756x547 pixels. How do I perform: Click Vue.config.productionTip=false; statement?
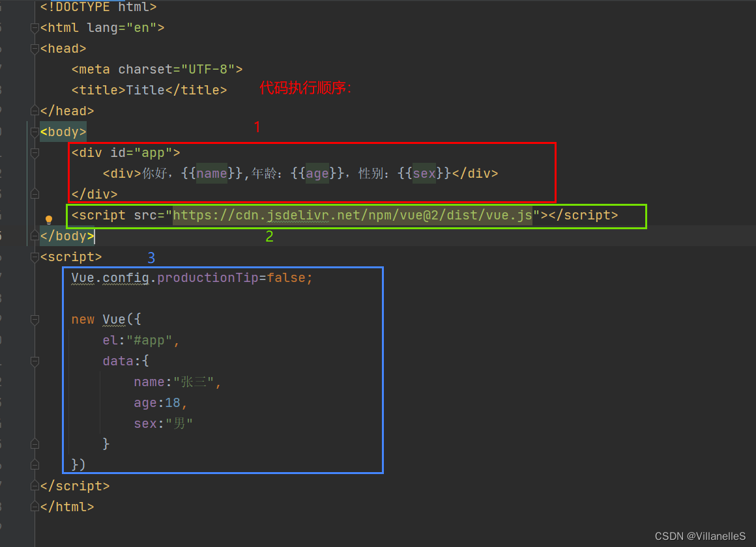click(x=192, y=277)
